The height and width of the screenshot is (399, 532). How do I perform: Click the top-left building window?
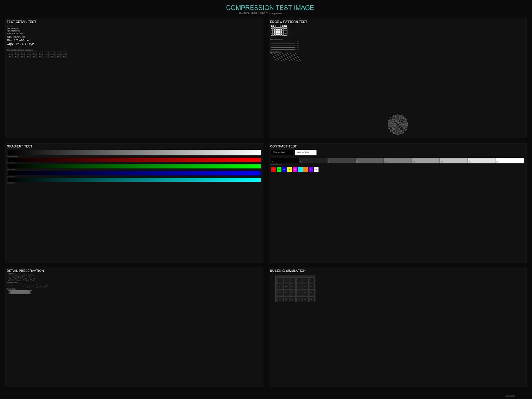pos(280,280)
